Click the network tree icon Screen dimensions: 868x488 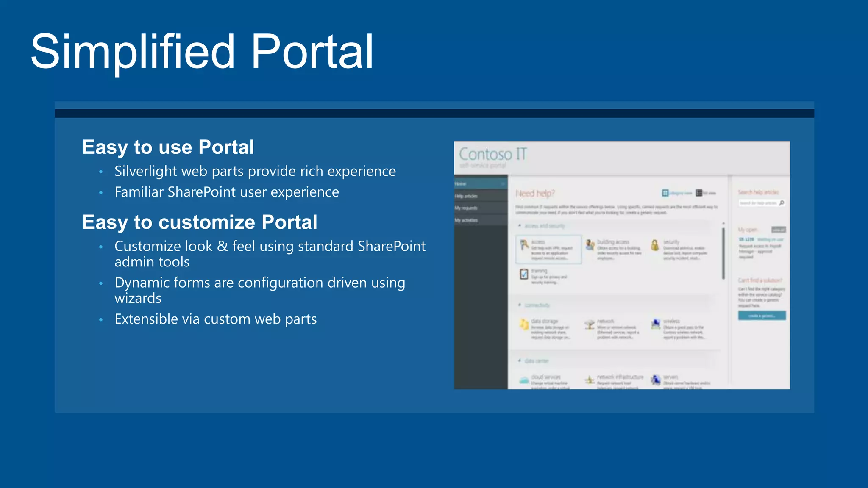(x=590, y=324)
